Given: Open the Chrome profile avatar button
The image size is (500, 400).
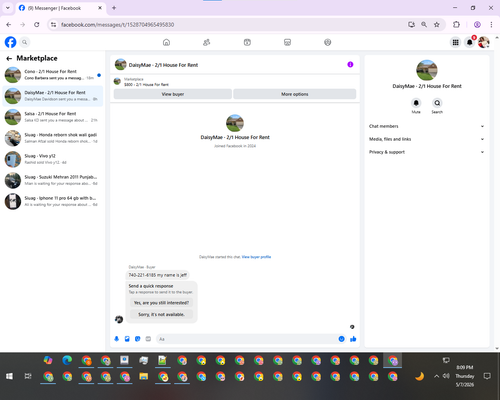Looking at the screenshot, I should 477,25.
